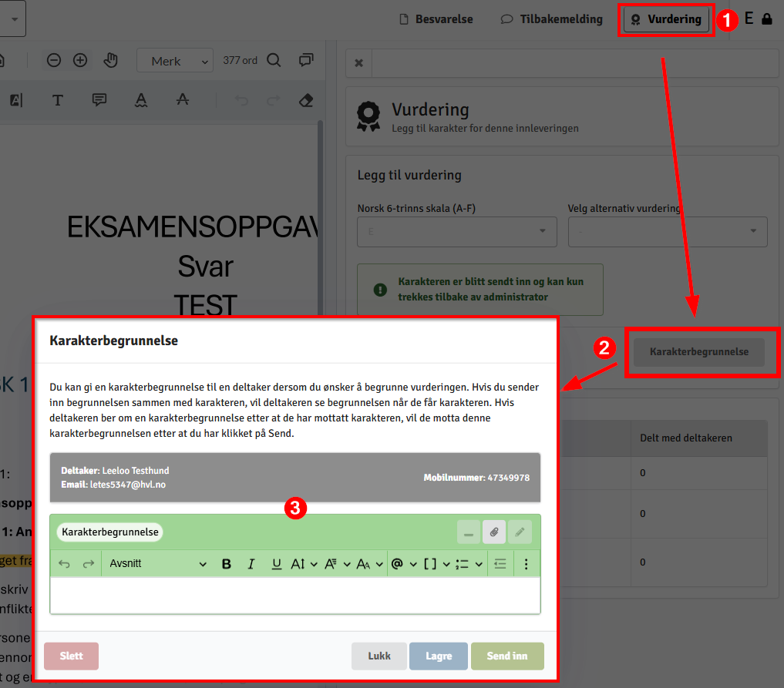Click inside the Karakterbegrunnelse text area
784x688 pixels.
coord(294,595)
